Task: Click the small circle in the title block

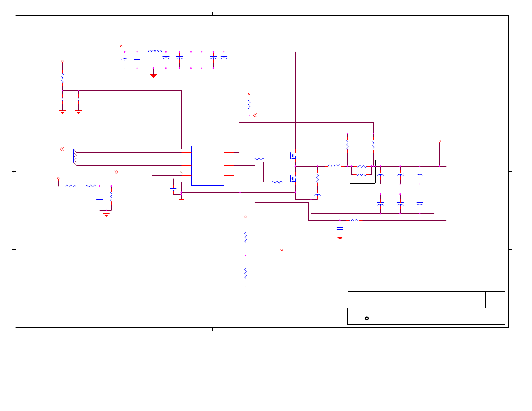Action: coord(367,318)
